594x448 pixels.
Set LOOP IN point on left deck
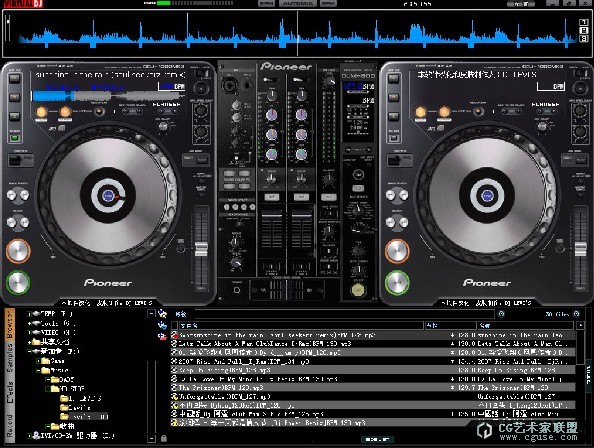point(41,112)
